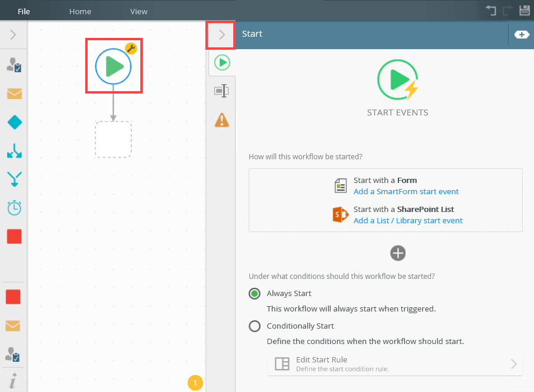
Task: Open the View menu tab
Action: click(139, 12)
